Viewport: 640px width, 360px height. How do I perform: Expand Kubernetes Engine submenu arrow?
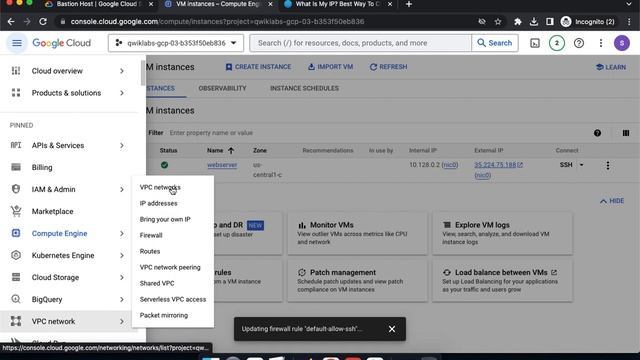[122, 256]
